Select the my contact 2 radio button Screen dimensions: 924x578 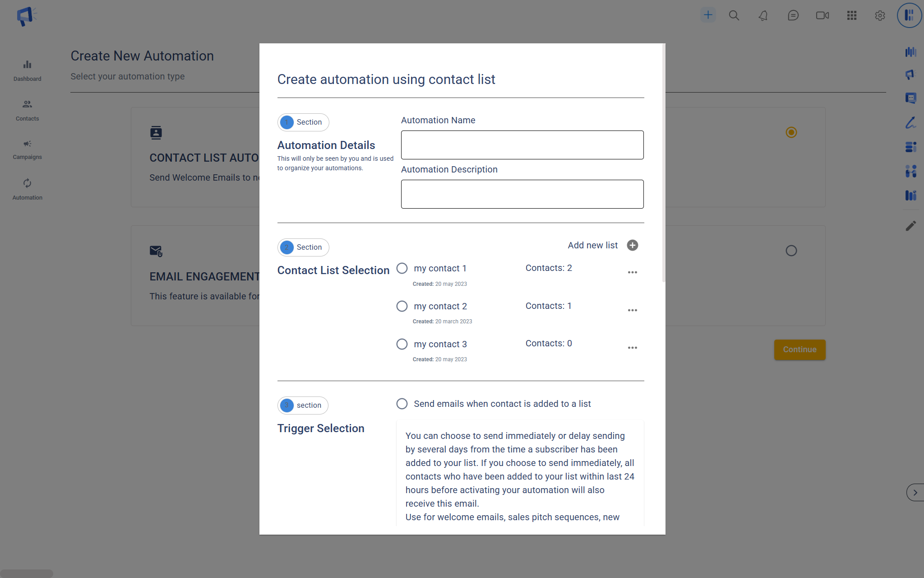(x=402, y=306)
